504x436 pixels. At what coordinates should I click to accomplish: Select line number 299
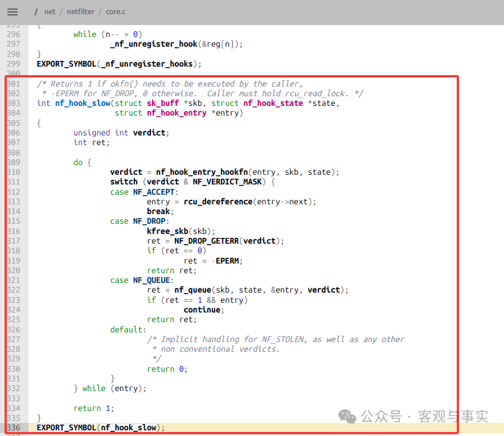pos(14,64)
